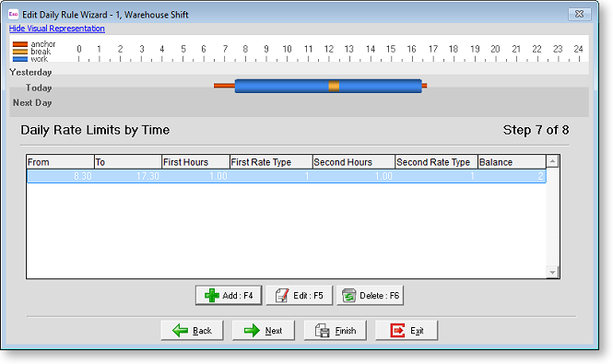Click the Second Hours column header

pyautogui.click(x=353, y=162)
